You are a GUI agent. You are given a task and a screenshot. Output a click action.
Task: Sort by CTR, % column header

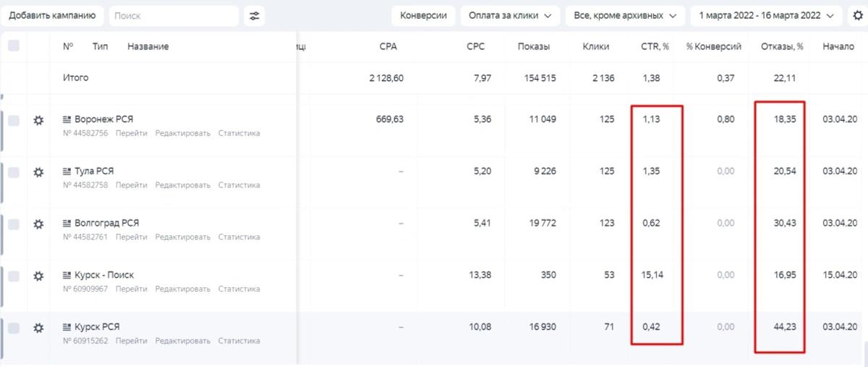(x=655, y=46)
